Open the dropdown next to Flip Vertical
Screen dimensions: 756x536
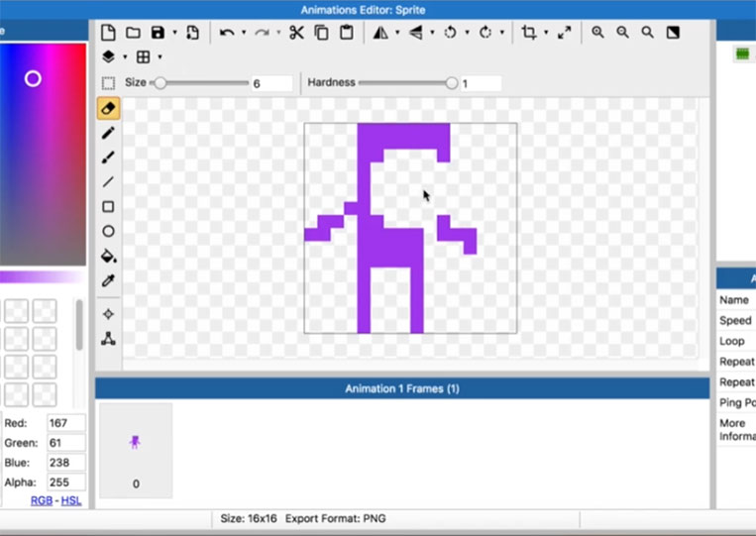432,33
